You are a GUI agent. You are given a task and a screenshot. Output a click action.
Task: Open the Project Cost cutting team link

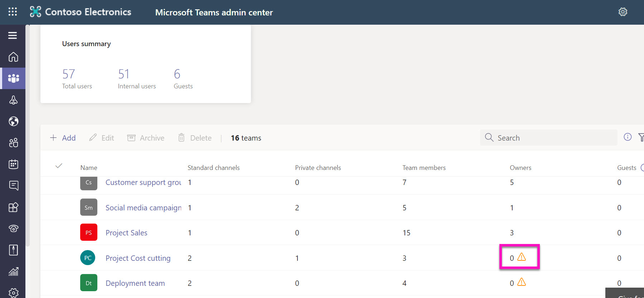(x=138, y=258)
